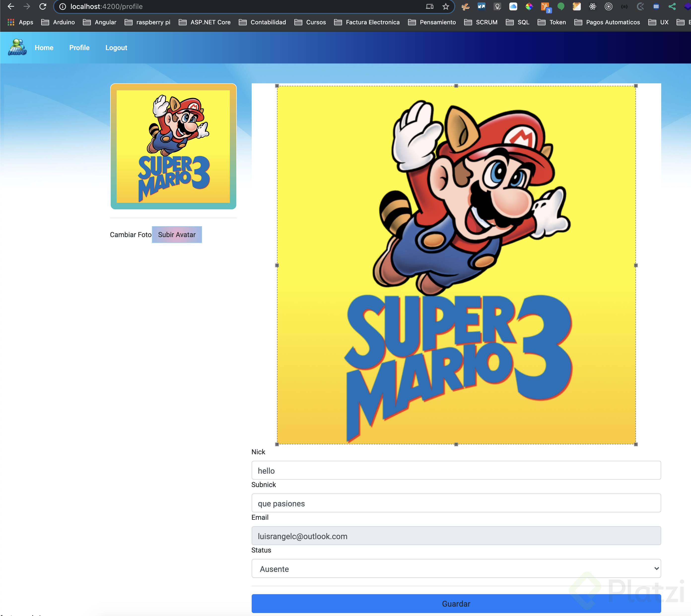
Task: Open the Profile nav item
Action: coord(79,48)
